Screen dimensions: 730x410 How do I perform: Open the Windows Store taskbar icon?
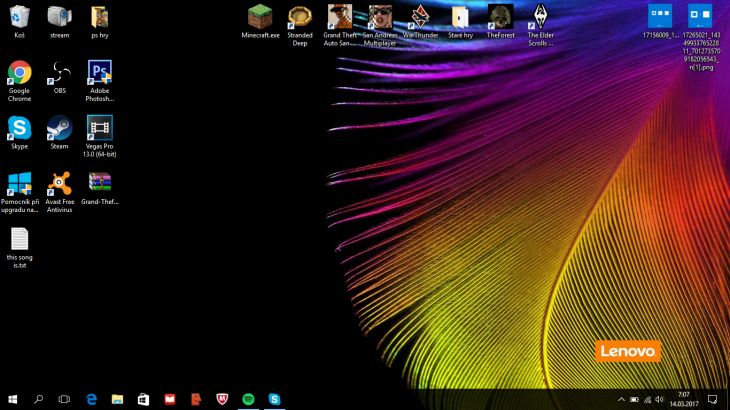pyautogui.click(x=143, y=399)
